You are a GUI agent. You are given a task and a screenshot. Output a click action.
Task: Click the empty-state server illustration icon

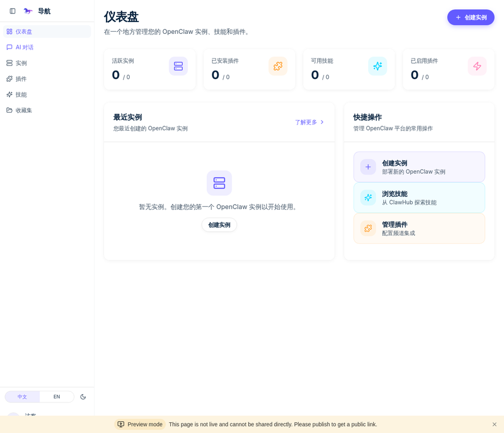(x=219, y=183)
